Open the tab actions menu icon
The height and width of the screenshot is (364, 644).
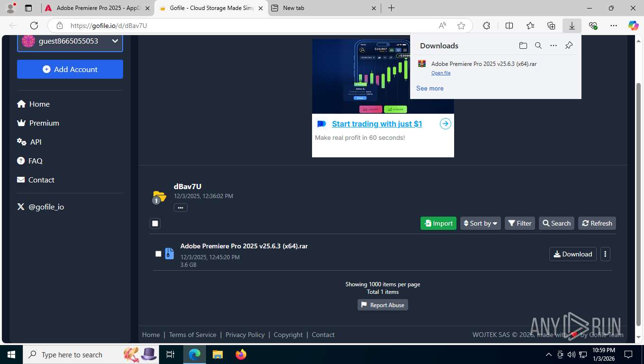click(28, 8)
